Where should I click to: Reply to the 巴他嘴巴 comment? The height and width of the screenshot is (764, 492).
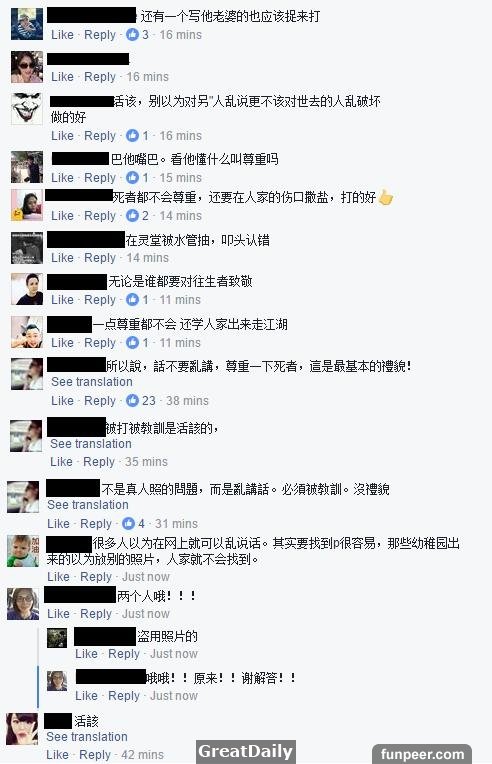[x=100, y=177]
